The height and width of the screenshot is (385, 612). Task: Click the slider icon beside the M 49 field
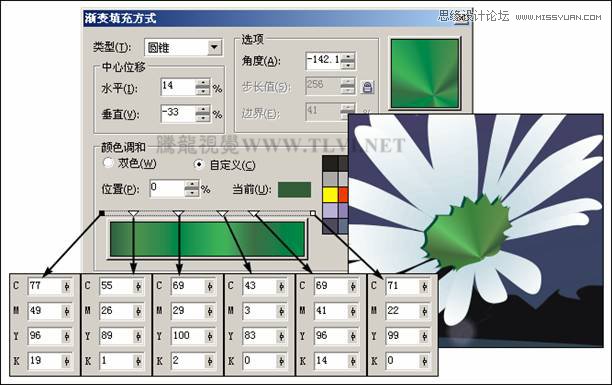67,312
